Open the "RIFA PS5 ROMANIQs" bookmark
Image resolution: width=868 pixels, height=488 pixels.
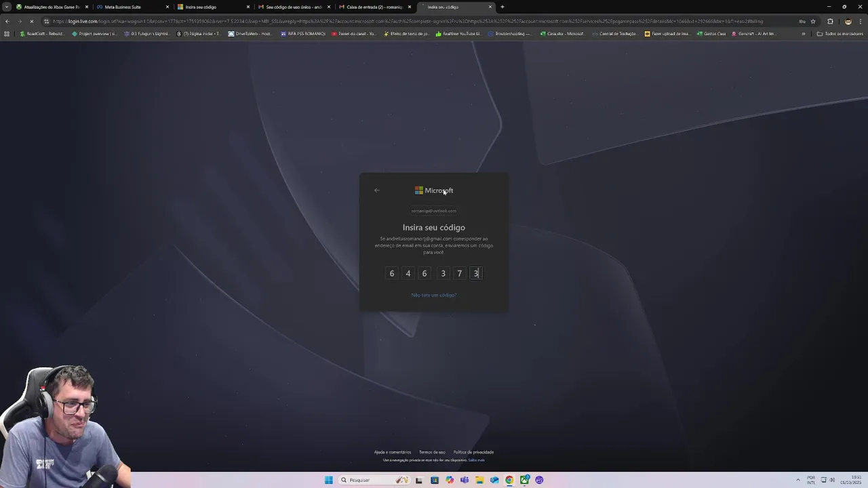[x=303, y=34]
